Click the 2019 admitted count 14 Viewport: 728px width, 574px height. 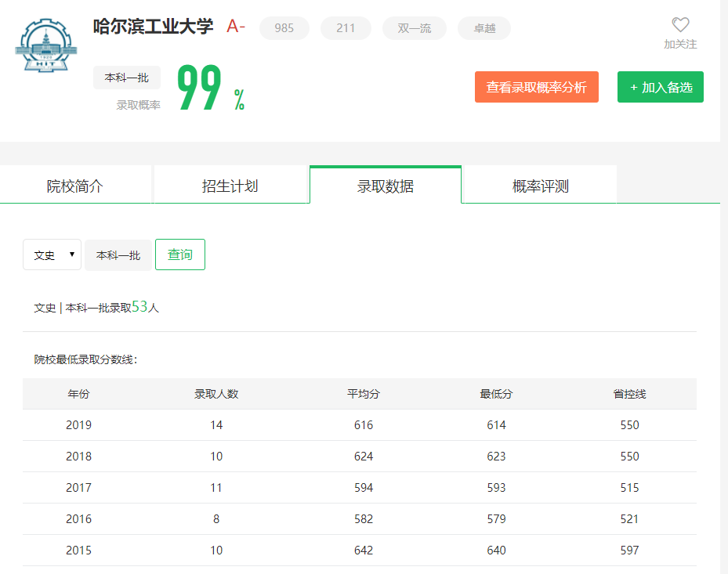pos(216,425)
